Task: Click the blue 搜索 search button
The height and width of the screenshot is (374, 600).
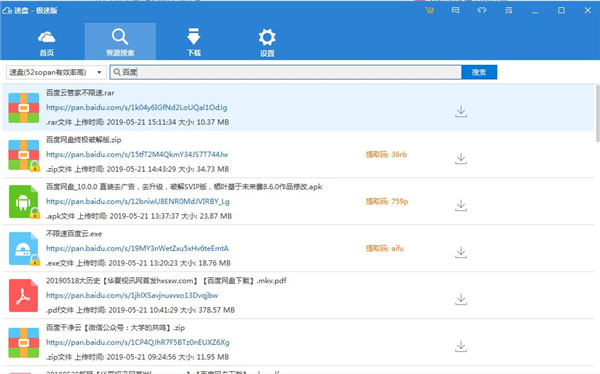Action: (479, 72)
